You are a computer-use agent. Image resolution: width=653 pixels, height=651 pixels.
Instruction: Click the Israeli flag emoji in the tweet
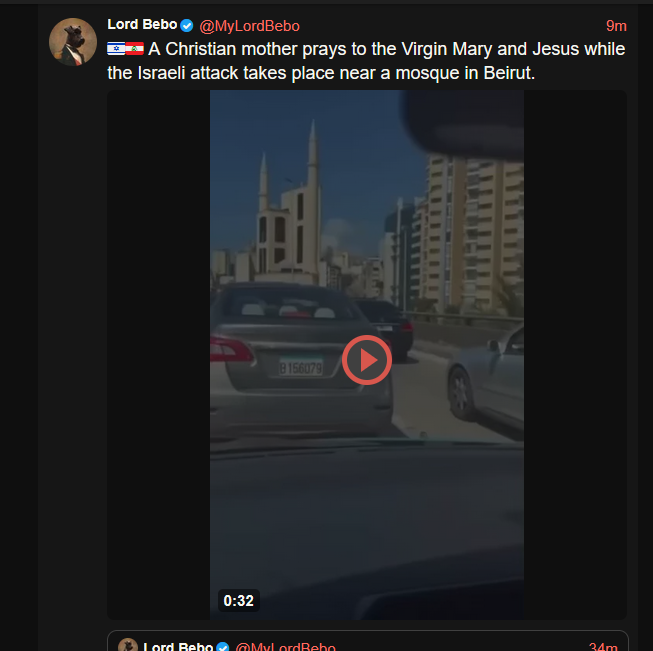tap(116, 49)
